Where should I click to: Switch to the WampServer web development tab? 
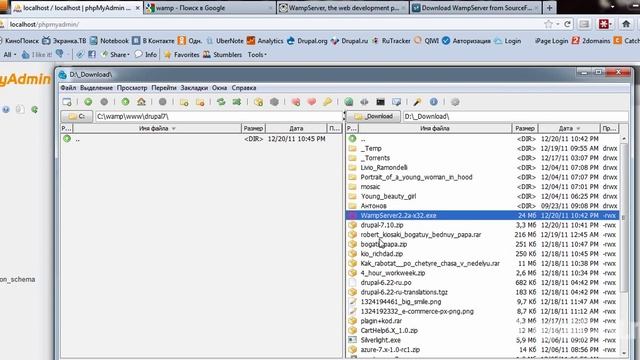click(x=343, y=8)
